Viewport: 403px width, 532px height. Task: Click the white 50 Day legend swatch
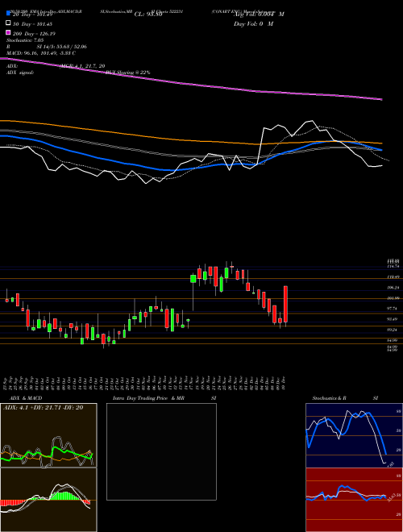pyautogui.click(x=9, y=23)
